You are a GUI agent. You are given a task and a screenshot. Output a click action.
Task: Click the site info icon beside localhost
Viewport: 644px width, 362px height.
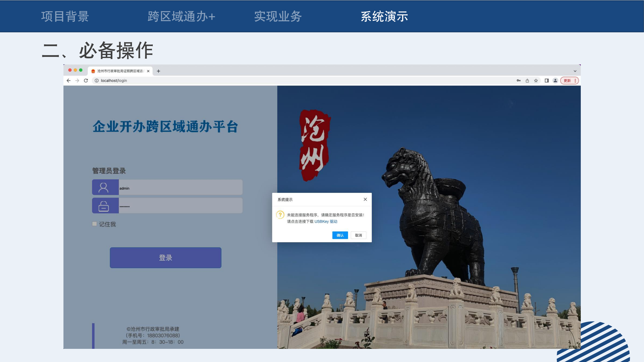(x=97, y=80)
